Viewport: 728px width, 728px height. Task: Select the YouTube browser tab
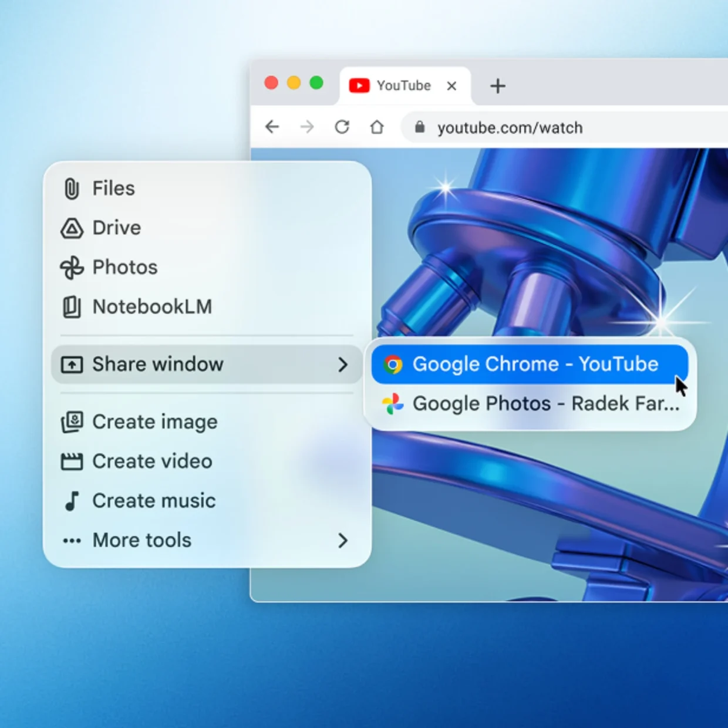402,86
